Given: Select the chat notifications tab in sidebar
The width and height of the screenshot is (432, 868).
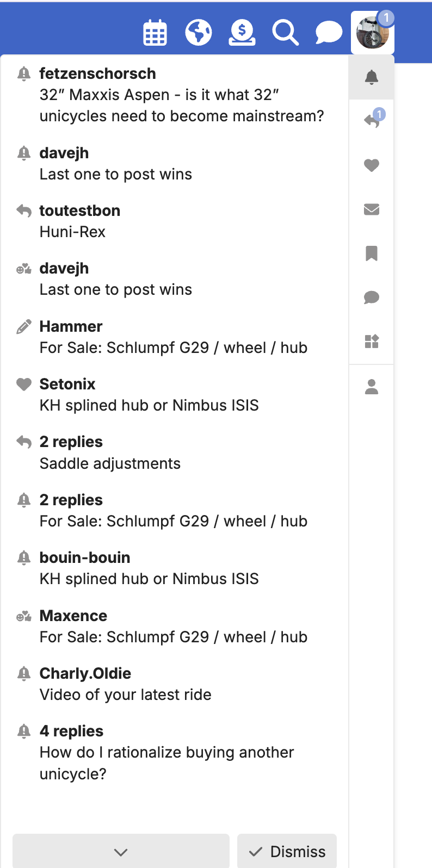Looking at the screenshot, I should [x=372, y=297].
